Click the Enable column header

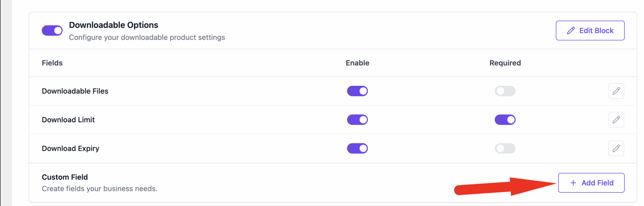pos(357,63)
